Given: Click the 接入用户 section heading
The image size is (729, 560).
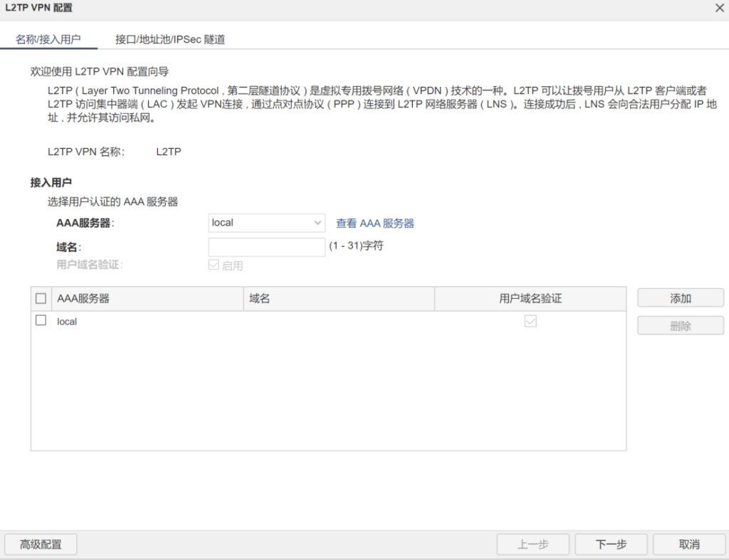Looking at the screenshot, I should click(x=51, y=183).
